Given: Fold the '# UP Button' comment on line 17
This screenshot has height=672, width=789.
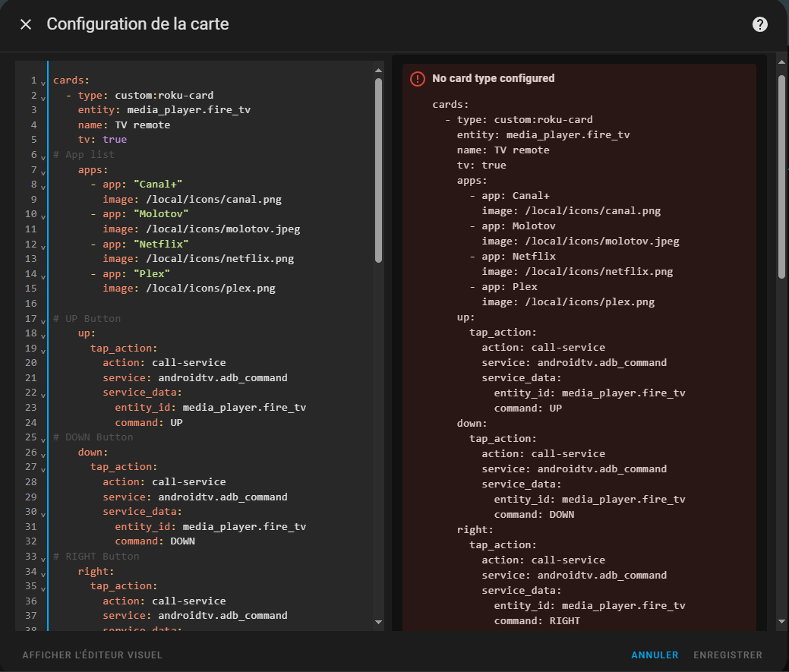Looking at the screenshot, I should click(43, 321).
